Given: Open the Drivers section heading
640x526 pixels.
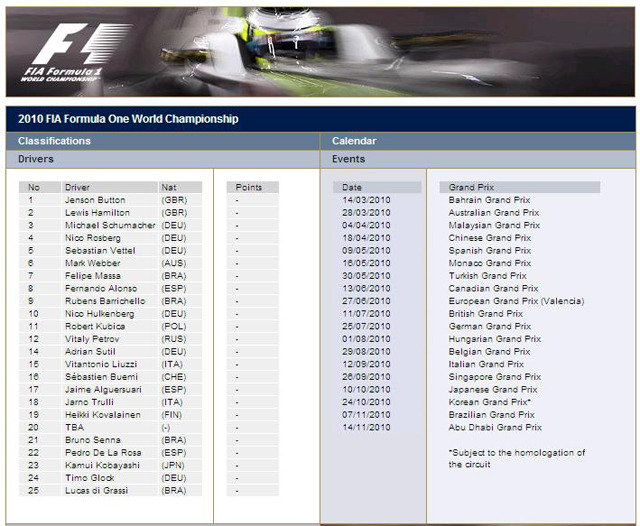Looking at the screenshot, I should coord(36,159).
